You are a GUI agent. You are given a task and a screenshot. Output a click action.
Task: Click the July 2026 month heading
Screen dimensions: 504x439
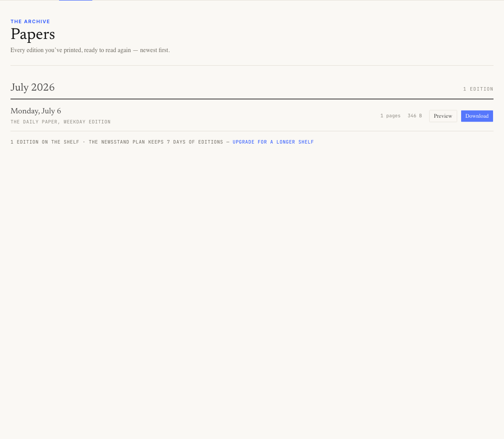(32, 87)
